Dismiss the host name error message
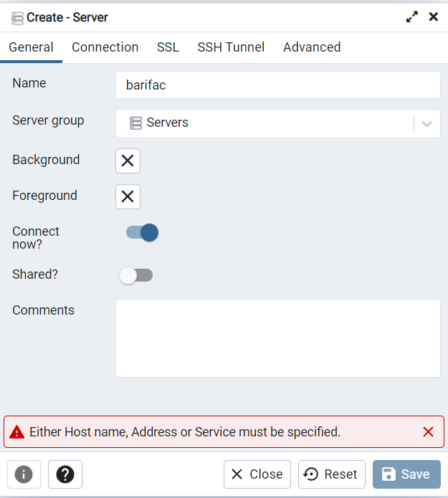 tap(428, 432)
